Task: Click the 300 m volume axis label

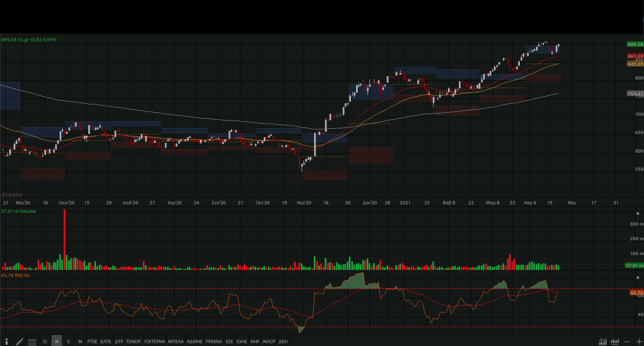Action: [636, 224]
